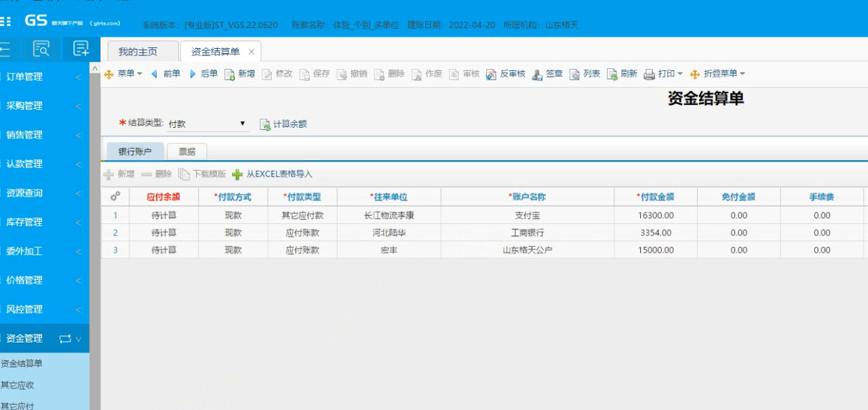
Task: Expand the 风控管理 sidebar menu
Action: pyautogui.click(x=45, y=309)
